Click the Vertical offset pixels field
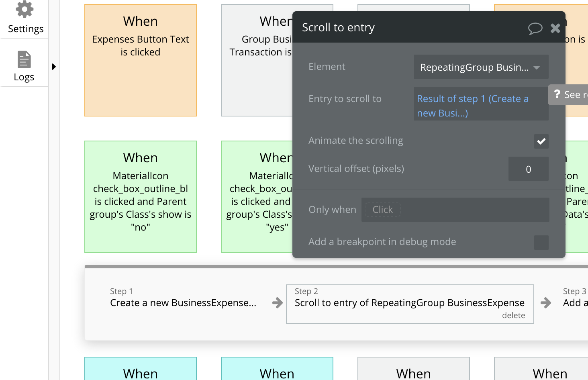 [x=528, y=169]
